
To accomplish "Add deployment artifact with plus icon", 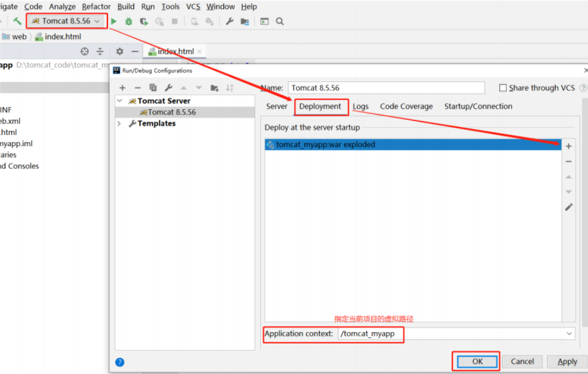I will point(569,146).
